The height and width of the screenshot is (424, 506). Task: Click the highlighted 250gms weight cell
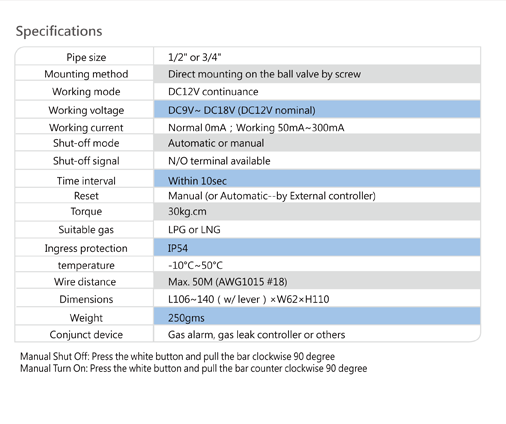tap(317, 316)
